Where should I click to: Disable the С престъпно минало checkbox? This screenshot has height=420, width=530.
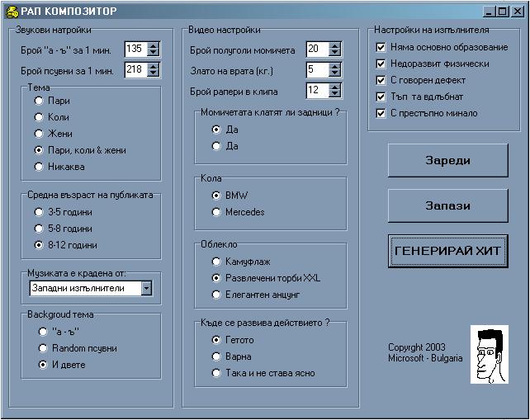coord(381,113)
